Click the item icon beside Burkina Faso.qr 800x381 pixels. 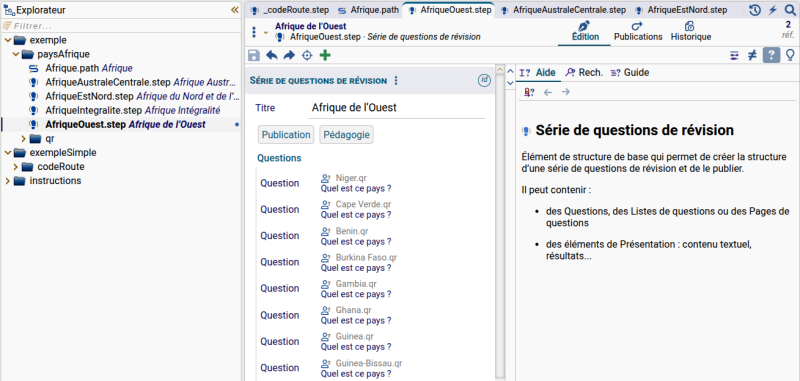click(x=326, y=258)
